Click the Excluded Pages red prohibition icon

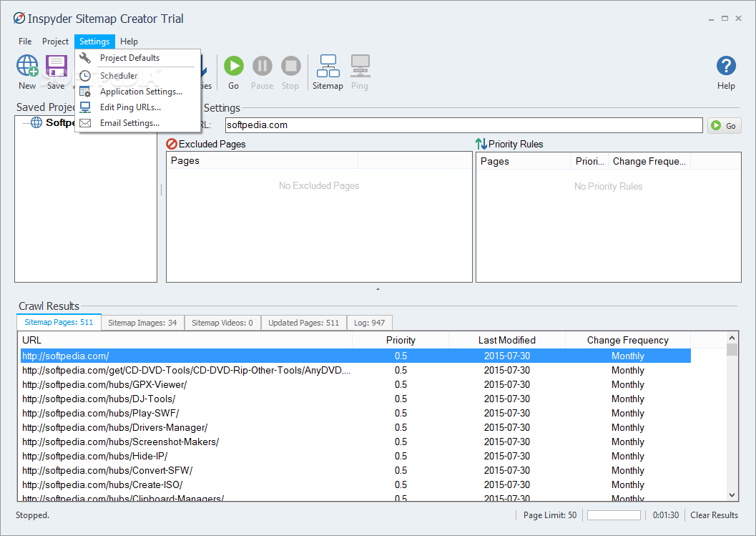pyautogui.click(x=171, y=144)
